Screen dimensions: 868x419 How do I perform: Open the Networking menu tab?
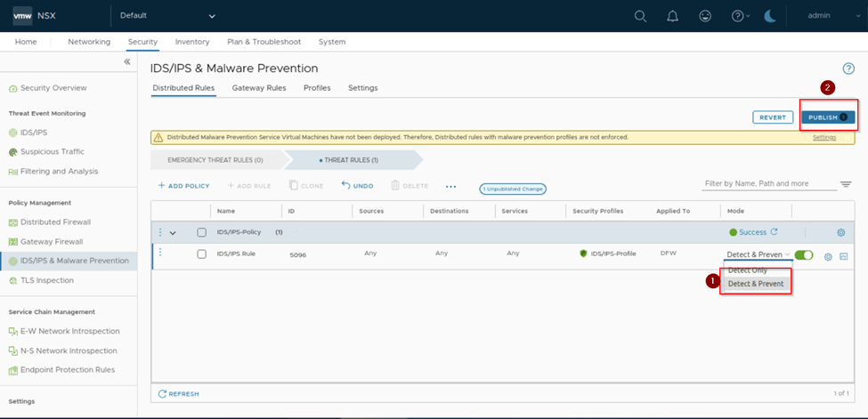click(x=89, y=42)
